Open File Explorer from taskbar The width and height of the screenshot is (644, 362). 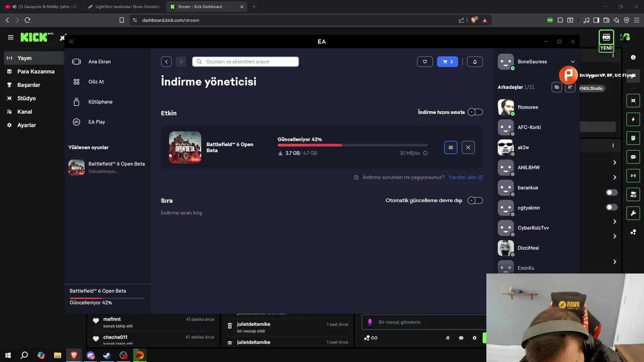(57, 355)
